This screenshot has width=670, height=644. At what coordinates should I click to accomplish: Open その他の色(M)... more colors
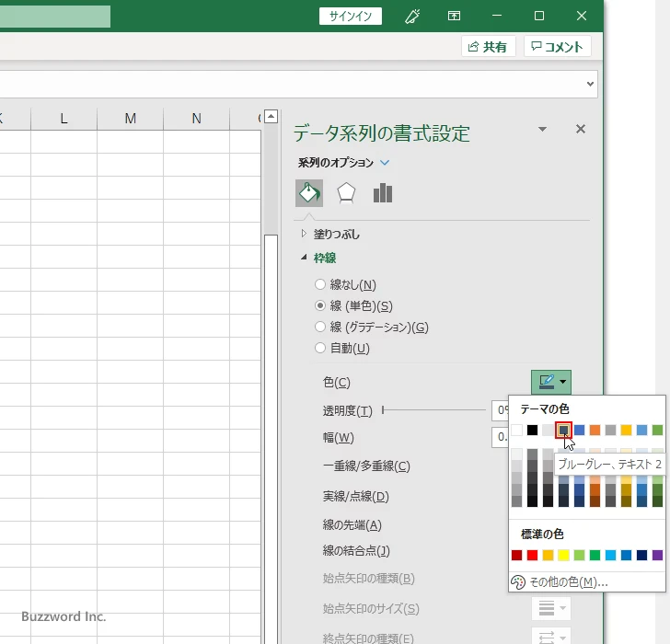coord(587,582)
